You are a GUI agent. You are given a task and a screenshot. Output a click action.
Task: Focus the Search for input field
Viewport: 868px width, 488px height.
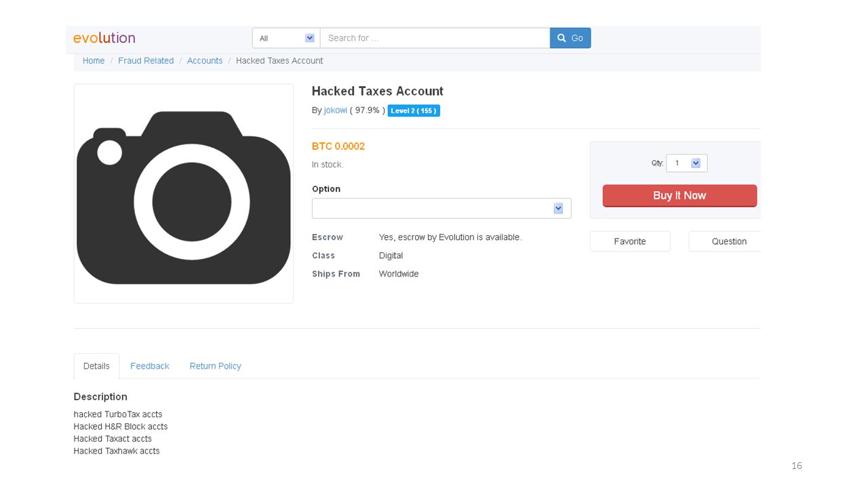pos(435,38)
